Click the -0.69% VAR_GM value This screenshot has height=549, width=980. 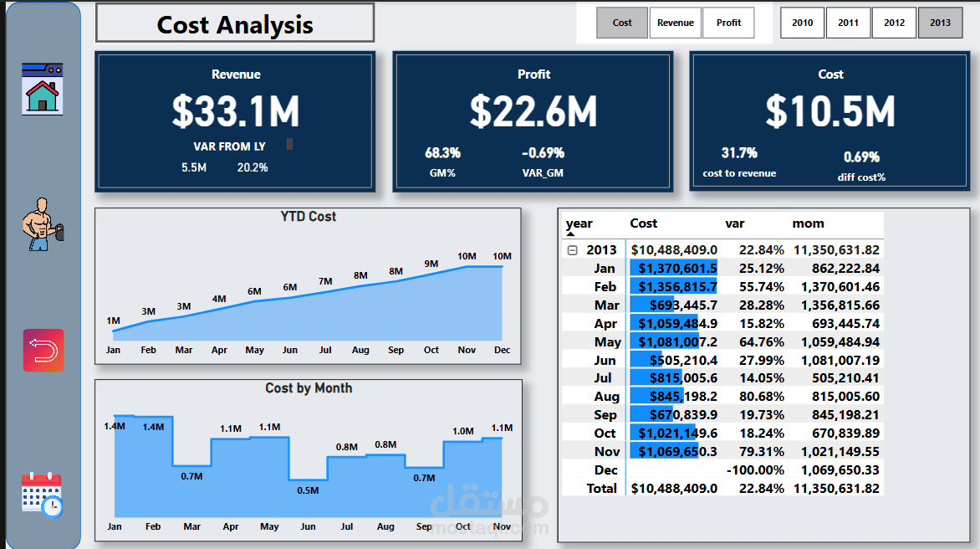pyautogui.click(x=543, y=152)
